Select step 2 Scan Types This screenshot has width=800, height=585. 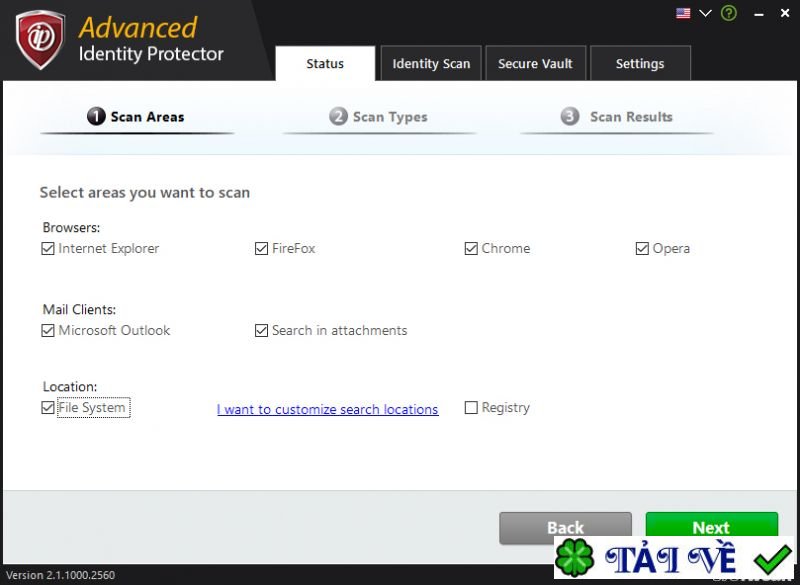point(378,117)
